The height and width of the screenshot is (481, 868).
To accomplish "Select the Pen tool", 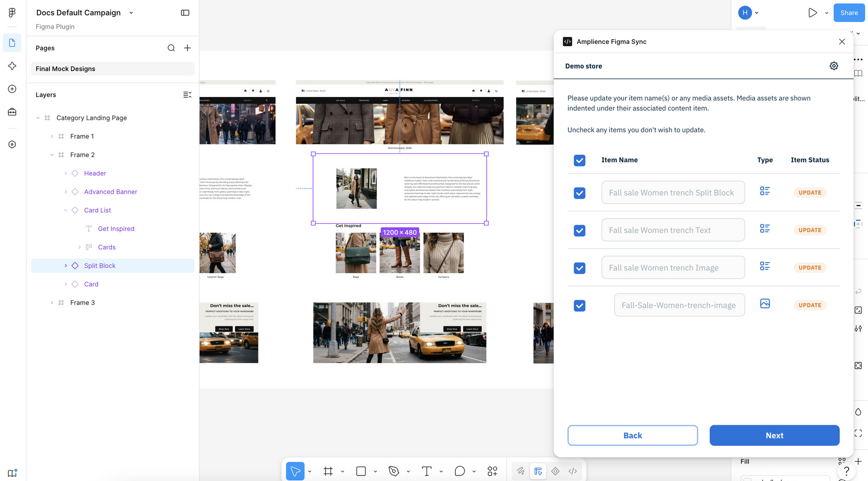I will tap(394, 471).
